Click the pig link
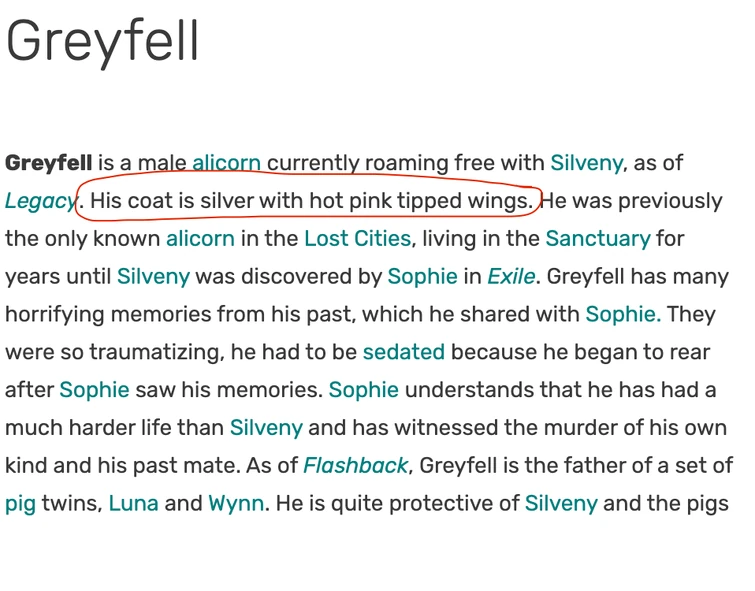This screenshot has height=591, width=755. pos(20,504)
